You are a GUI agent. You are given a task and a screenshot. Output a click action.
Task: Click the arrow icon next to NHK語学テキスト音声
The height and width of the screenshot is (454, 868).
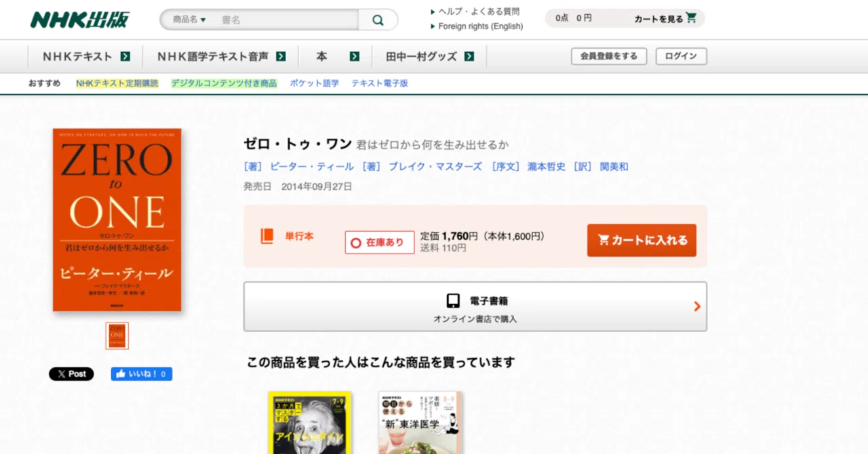click(281, 56)
